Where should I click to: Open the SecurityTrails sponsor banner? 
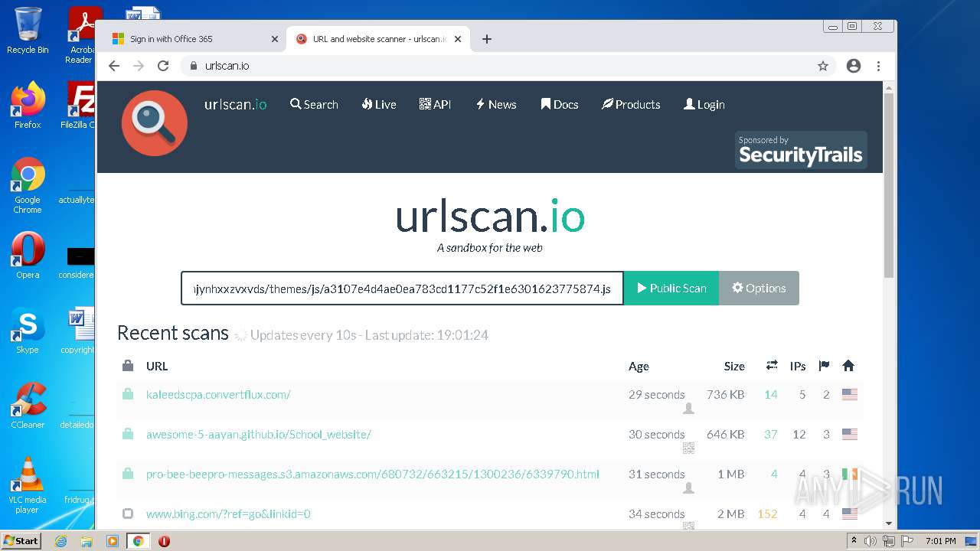801,150
